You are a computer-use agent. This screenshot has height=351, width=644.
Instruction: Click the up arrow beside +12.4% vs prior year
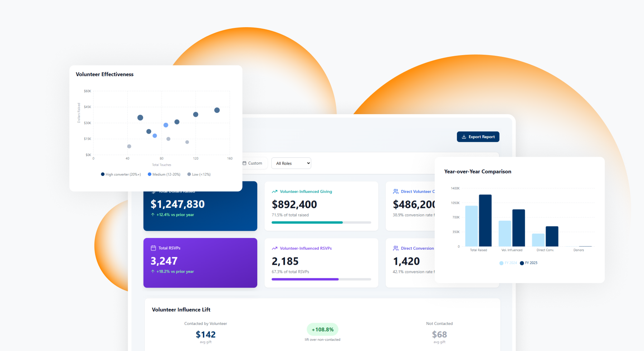[x=153, y=215]
